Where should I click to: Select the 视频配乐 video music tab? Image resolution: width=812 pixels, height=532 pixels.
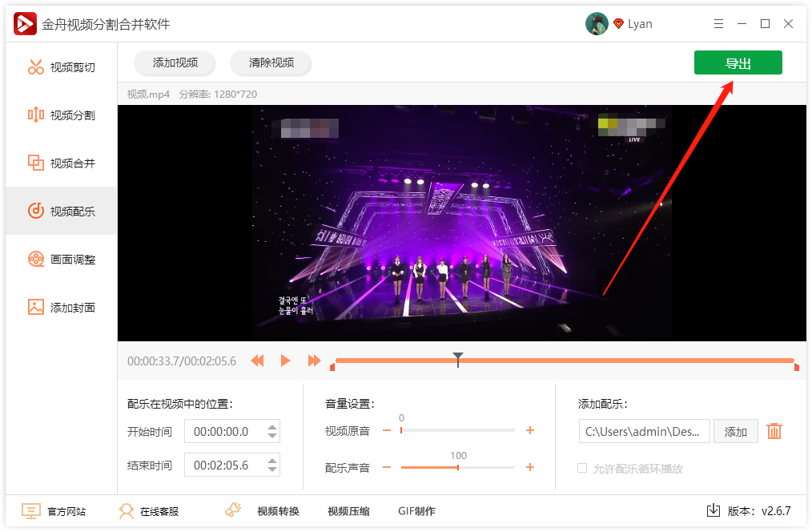[x=61, y=211]
